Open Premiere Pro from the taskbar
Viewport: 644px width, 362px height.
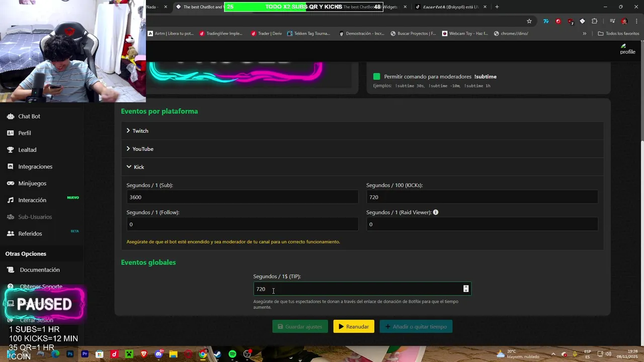[85, 354]
